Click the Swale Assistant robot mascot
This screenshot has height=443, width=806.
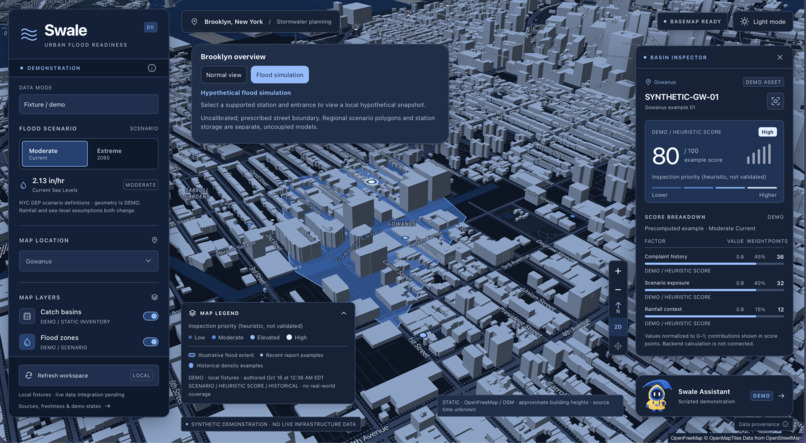click(656, 396)
